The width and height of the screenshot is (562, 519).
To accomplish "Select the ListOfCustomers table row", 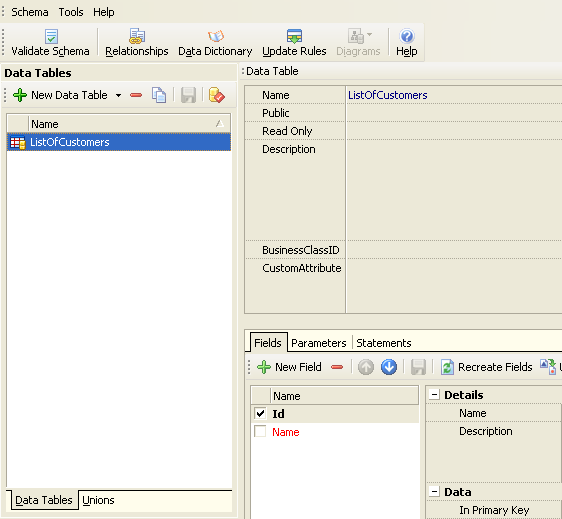I will point(119,142).
